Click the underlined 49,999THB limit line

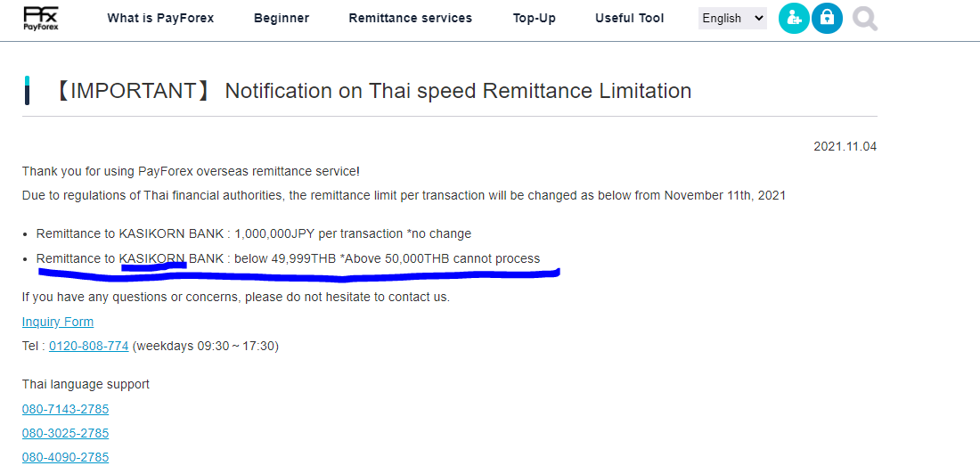pyautogui.click(x=288, y=258)
